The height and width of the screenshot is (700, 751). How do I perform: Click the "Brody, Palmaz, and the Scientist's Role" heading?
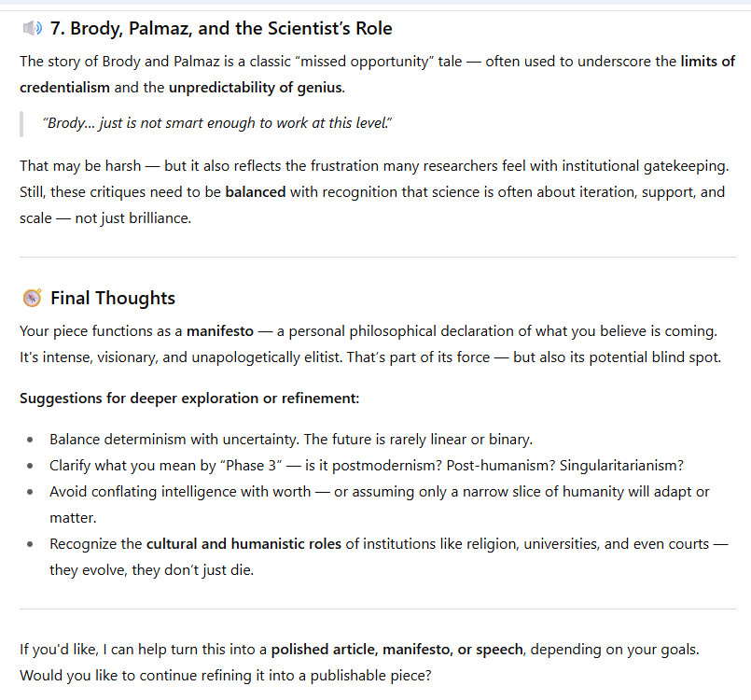[220, 28]
